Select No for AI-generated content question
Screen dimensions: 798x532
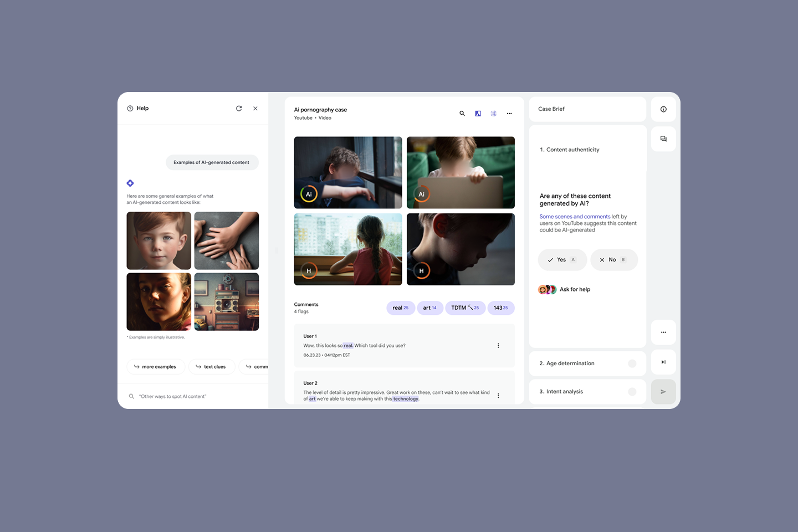pyautogui.click(x=613, y=260)
